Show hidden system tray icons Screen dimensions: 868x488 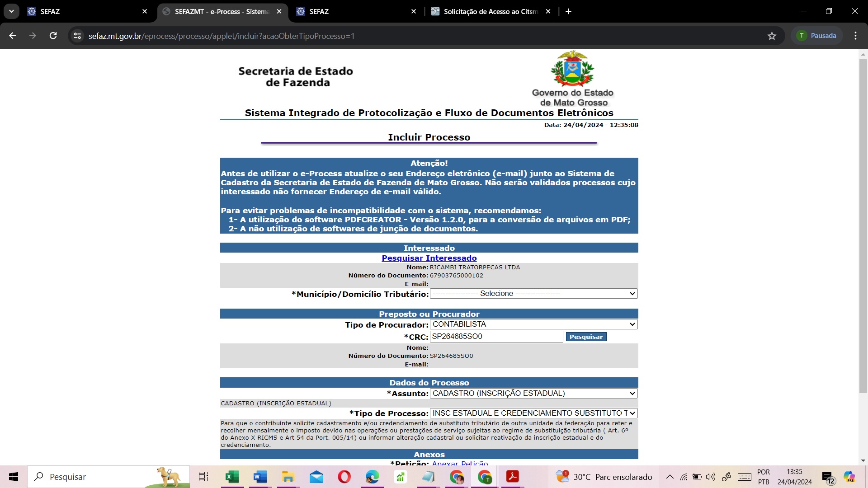[x=670, y=477]
